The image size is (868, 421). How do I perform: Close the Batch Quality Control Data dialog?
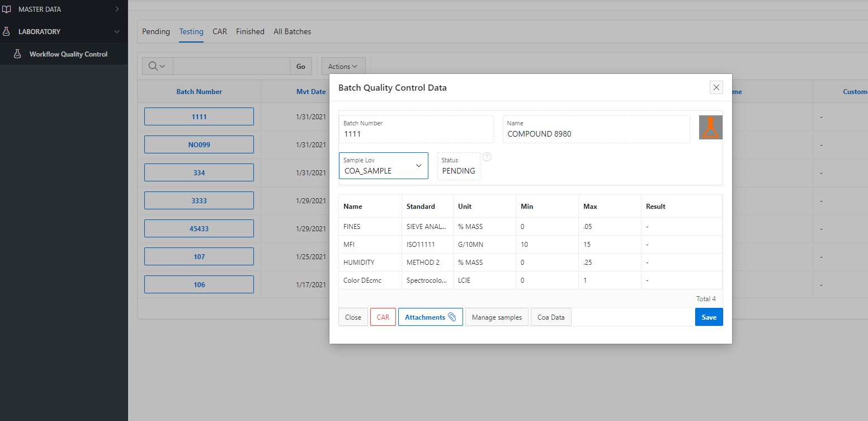(x=716, y=87)
